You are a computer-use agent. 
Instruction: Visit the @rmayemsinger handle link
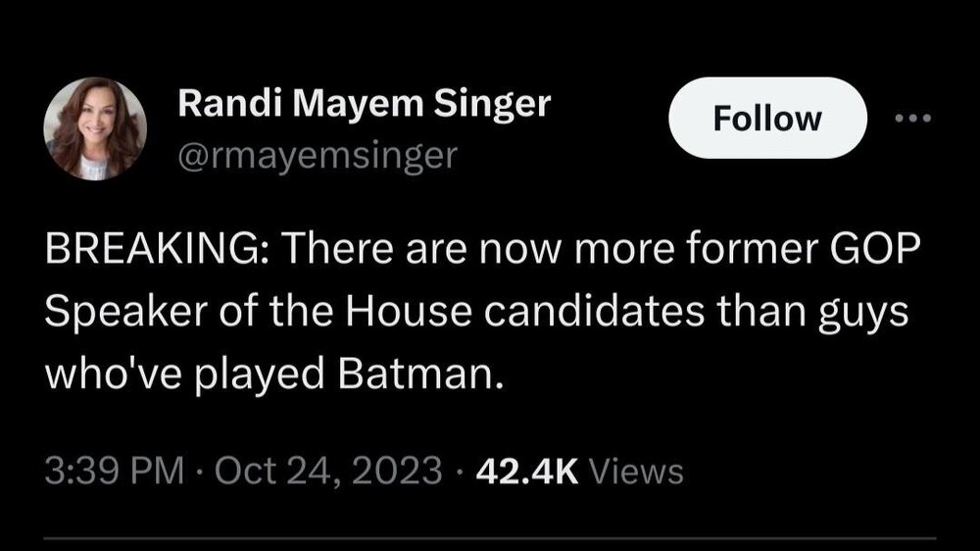point(317,156)
